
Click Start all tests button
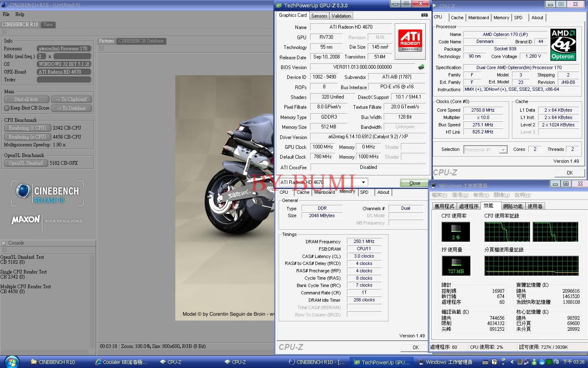(x=27, y=99)
